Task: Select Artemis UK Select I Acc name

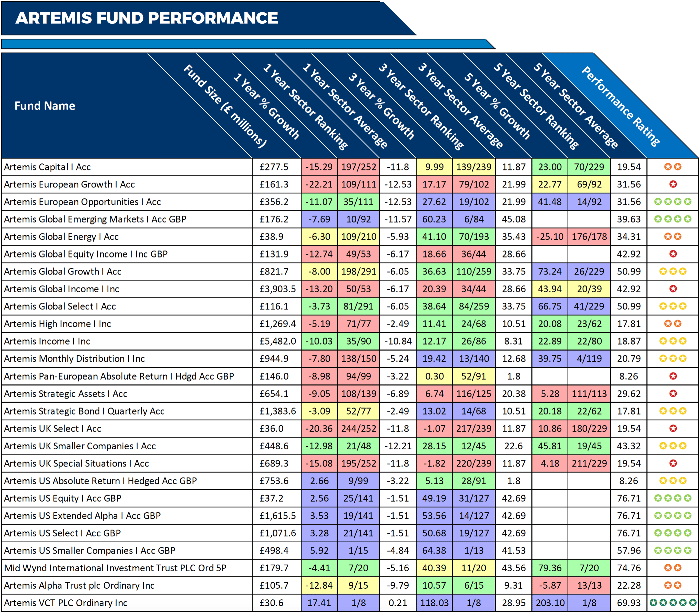Action: pyautogui.click(x=53, y=429)
